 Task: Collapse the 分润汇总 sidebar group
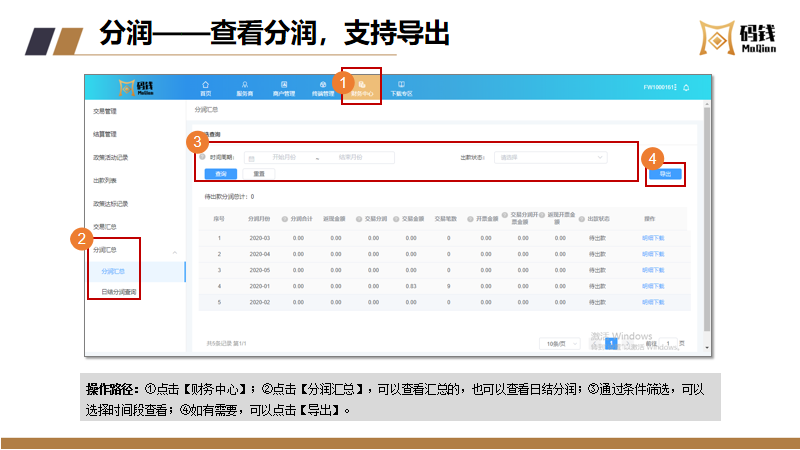point(176,250)
